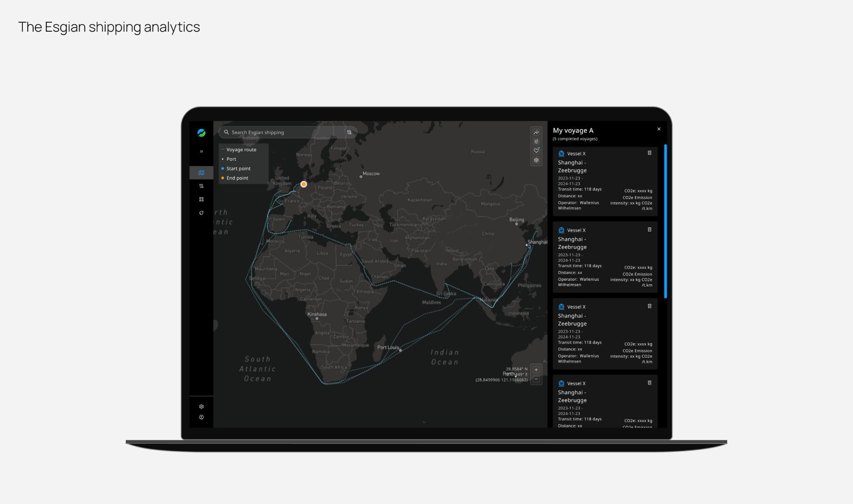Click the route icon inside the search bar

coord(349,132)
